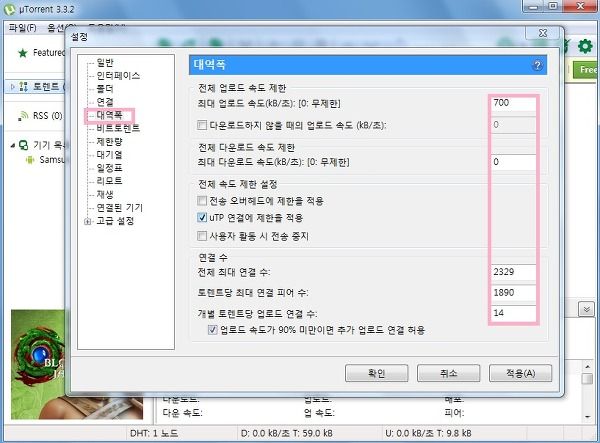Collapse the 기기 목록 sidebar group
The image size is (600, 443).
pos(13,145)
